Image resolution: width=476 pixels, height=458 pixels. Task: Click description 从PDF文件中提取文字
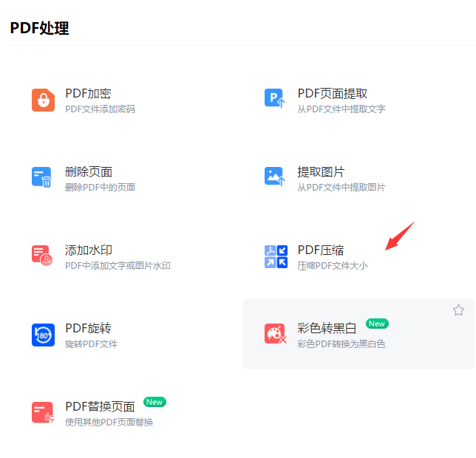coord(341,109)
